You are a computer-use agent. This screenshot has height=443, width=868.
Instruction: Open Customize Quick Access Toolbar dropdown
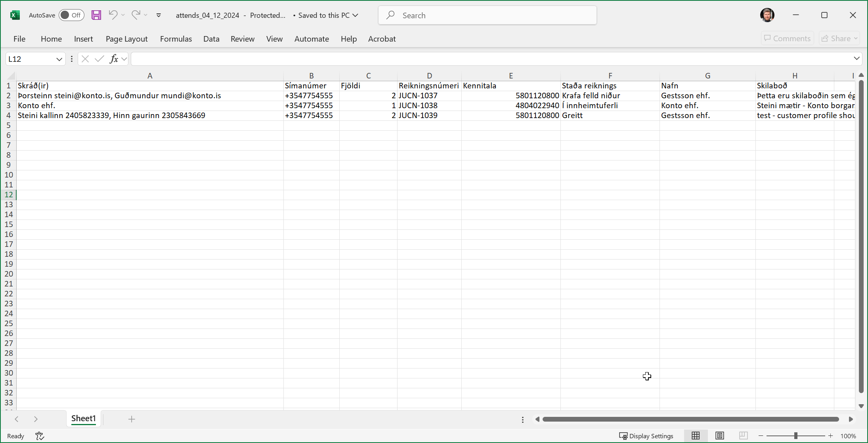[x=159, y=15]
